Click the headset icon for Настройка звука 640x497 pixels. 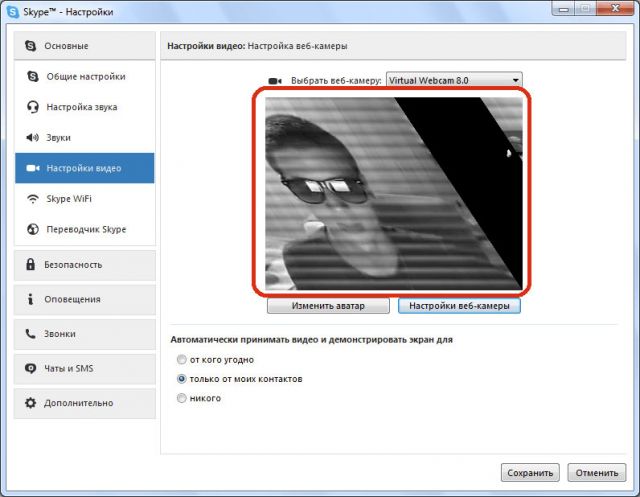pyautogui.click(x=33, y=107)
